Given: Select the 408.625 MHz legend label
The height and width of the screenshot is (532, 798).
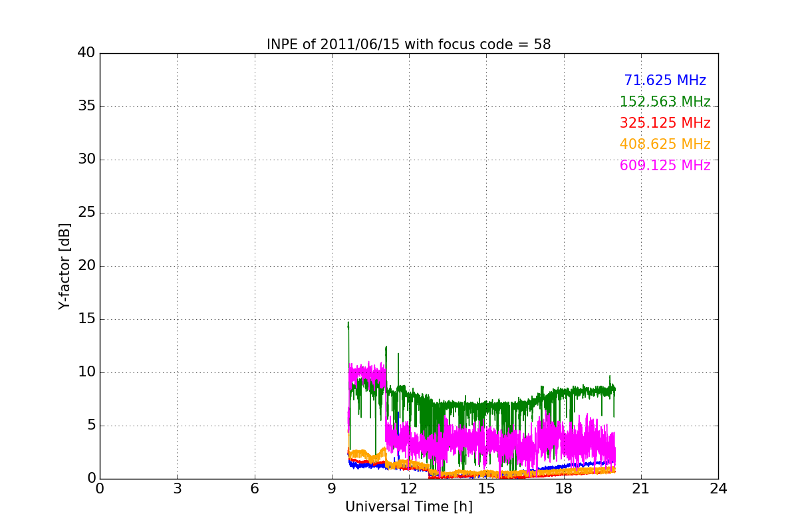Looking at the screenshot, I should click(665, 144).
